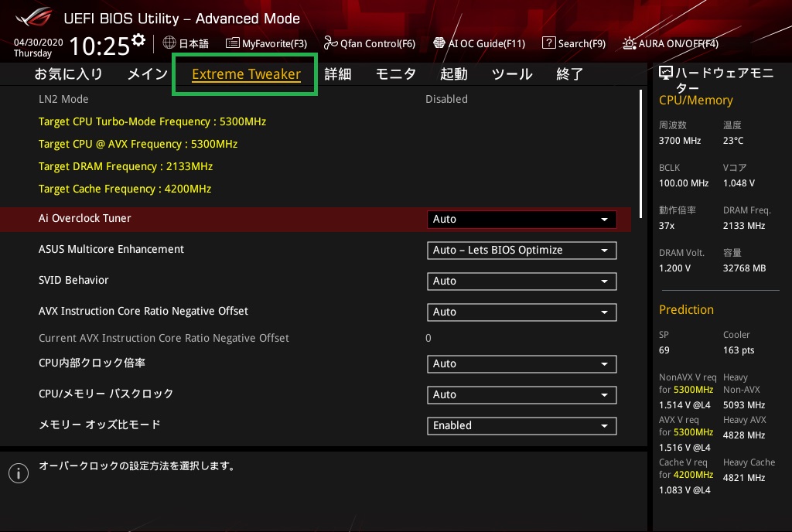Click the LN2 Mode Disabled value
This screenshot has width=792, height=532.
446,99
